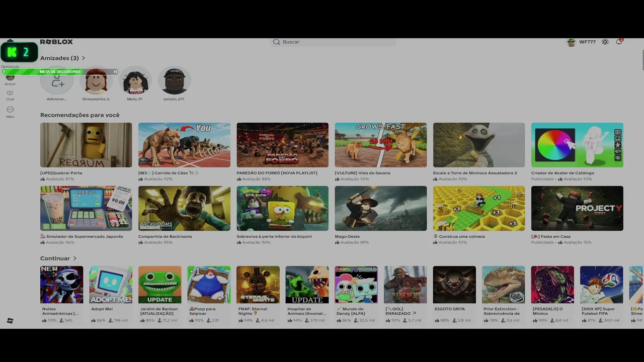
Task: Click the Roblox Studio icon at sidebar bottom
Action: point(10,321)
